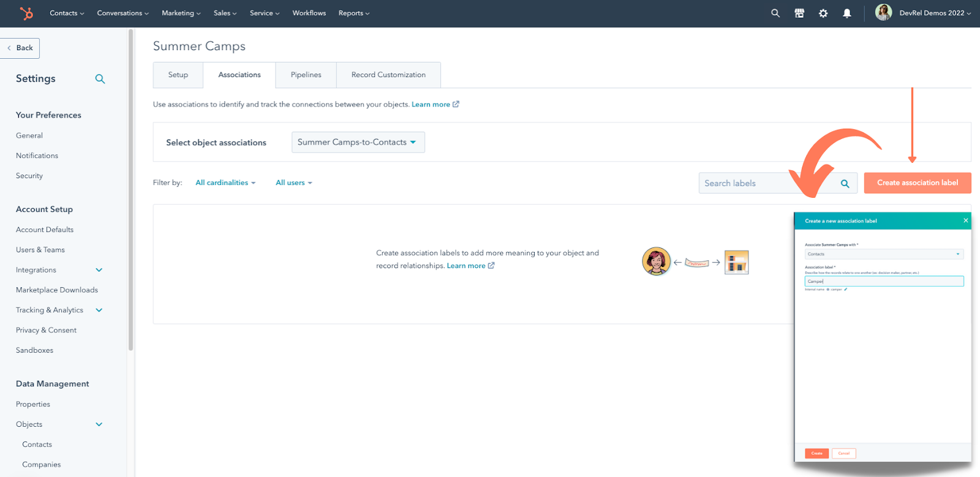The width and height of the screenshot is (980, 477).
Task: Collapse the Objects sidebar section
Action: click(99, 424)
